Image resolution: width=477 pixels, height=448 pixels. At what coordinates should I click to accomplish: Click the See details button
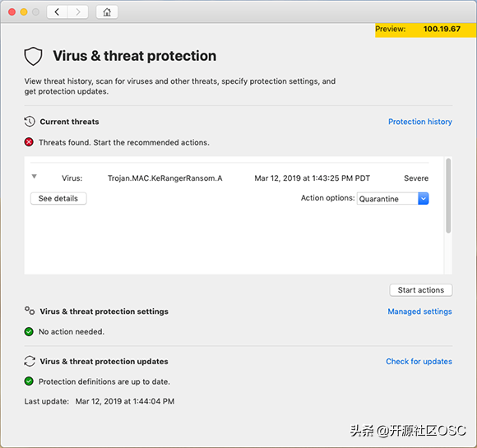pos(58,199)
